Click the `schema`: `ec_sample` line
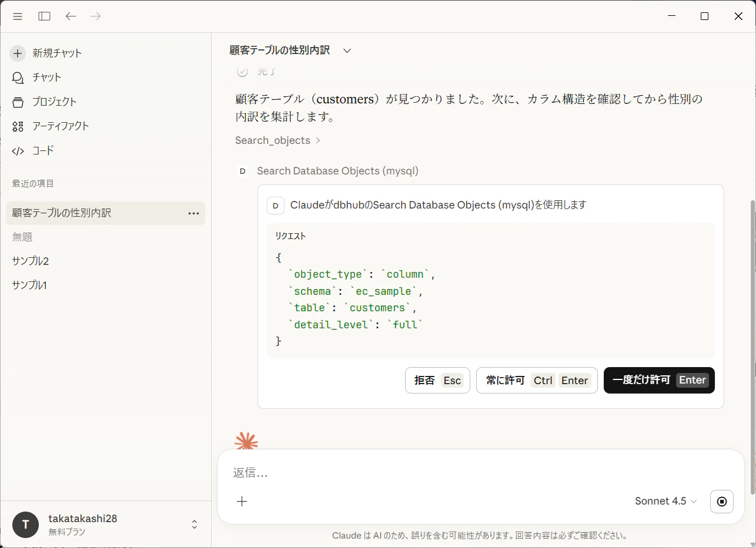The width and height of the screenshot is (756, 548). 355,291
